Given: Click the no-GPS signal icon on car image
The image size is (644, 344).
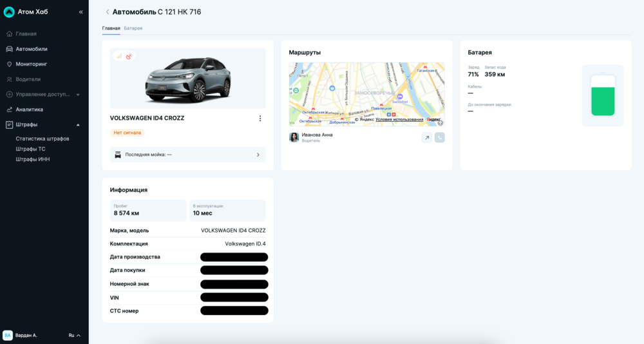Looking at the screenshot, I should (x=129, y=57).
